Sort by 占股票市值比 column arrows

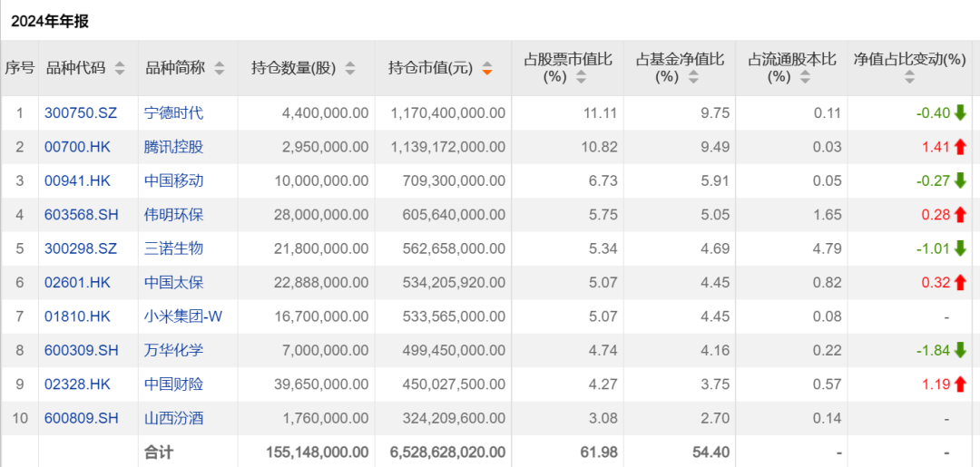[x=581, y=77]
